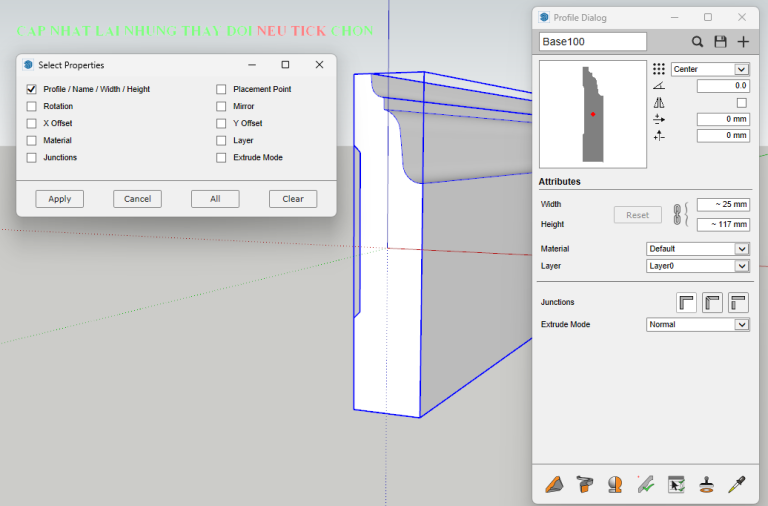Click the Height ~117 mm field
Viewport: 768px width, 506px height.
click(x=723, y=224)
